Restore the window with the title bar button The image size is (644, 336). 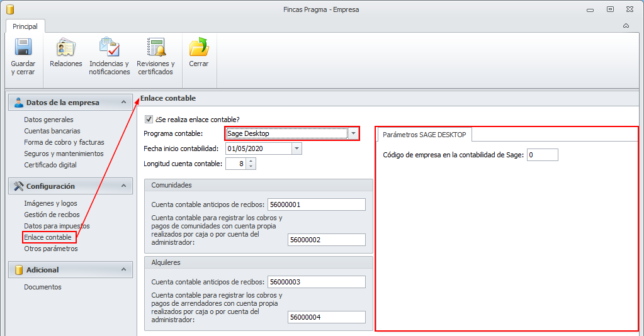pos(611,9)
